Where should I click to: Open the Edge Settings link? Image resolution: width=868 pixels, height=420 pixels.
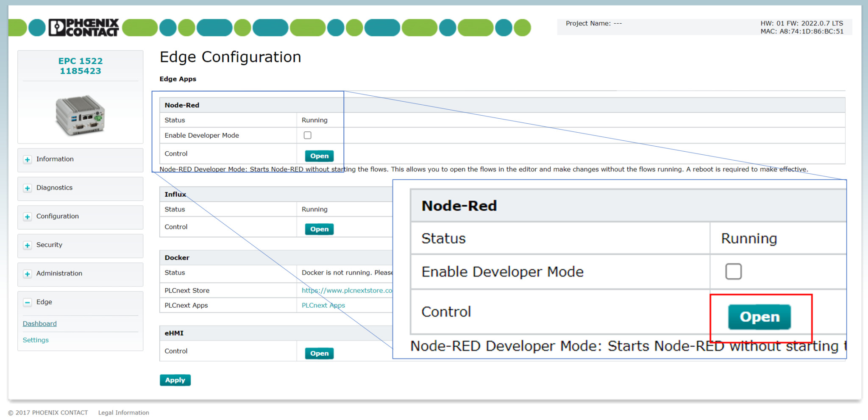[36, 340]
